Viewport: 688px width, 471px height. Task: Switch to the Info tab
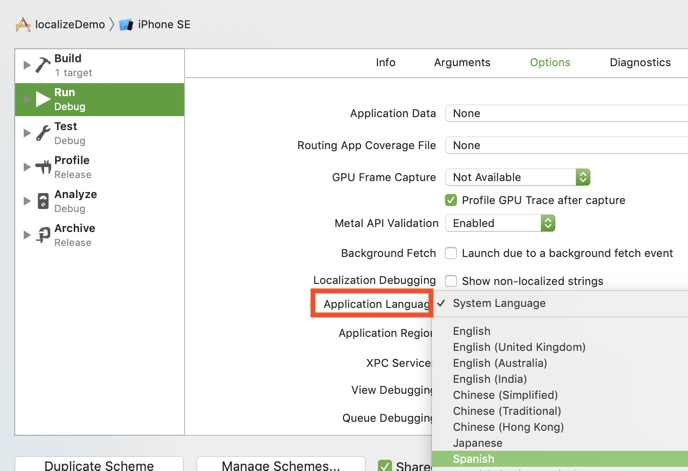pyautogui.click(x=385, y=62)
